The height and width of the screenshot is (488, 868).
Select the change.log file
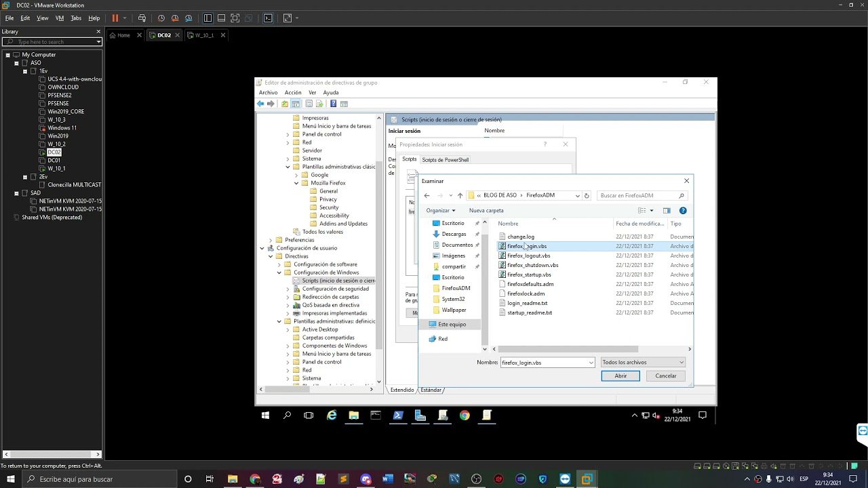(521, 237)
